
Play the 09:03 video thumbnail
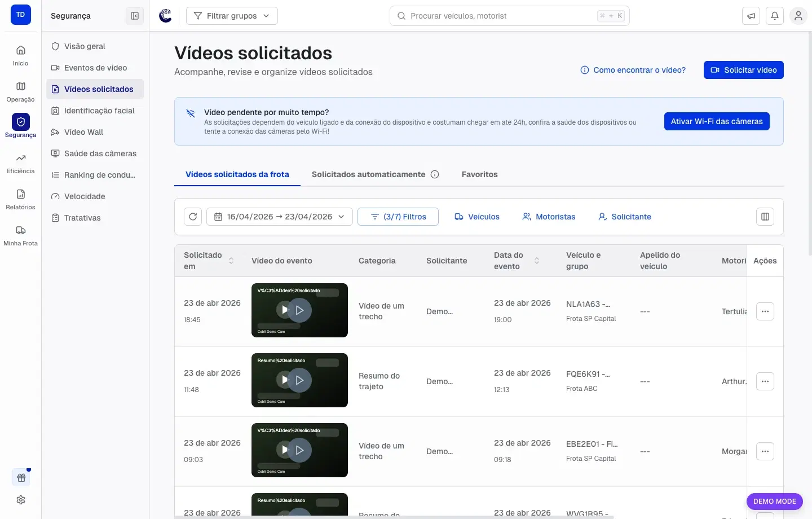point(299,450)
